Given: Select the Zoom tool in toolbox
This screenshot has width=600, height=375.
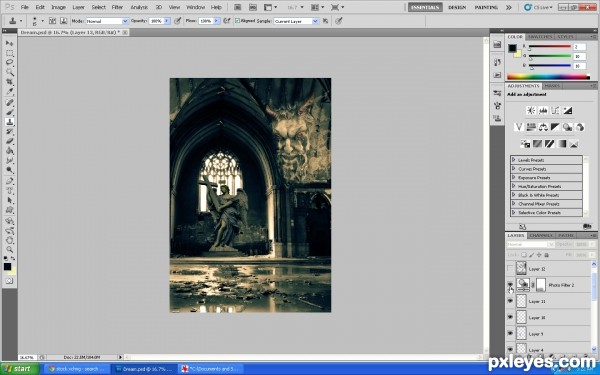Looking at the screenshot, I should point(10,249).
